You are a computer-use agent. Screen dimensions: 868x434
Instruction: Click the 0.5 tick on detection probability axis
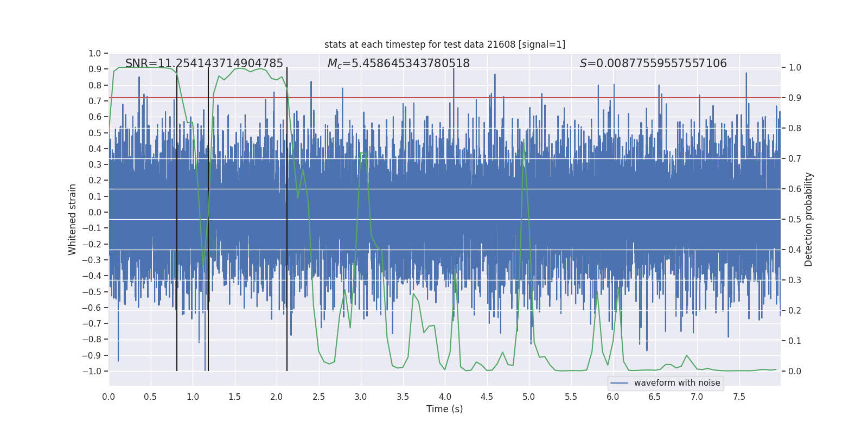click(795, 219)
